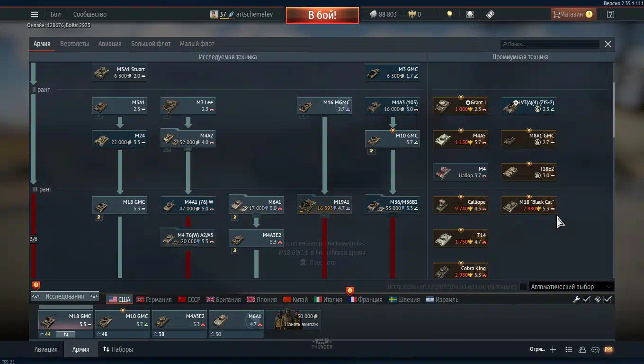This screenshot has height=364, width=644.
Task: Toggle the checkbox next to the ammunition icon
Action: pyautogui.click(x=608, y=299)
